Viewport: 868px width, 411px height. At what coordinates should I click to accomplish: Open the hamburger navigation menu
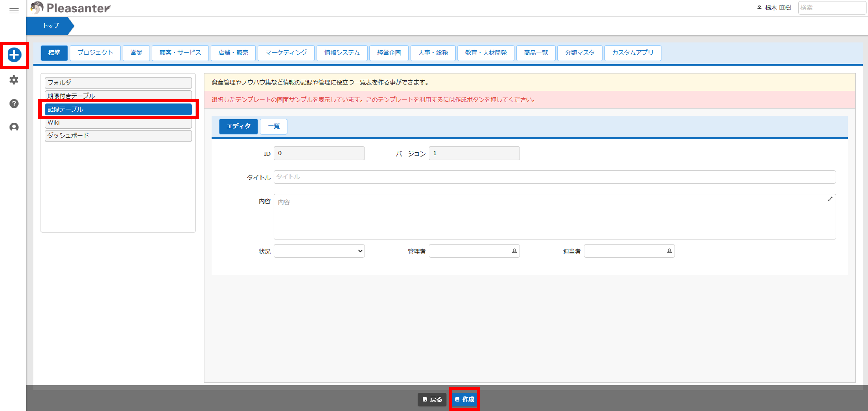tap(14, 11)
